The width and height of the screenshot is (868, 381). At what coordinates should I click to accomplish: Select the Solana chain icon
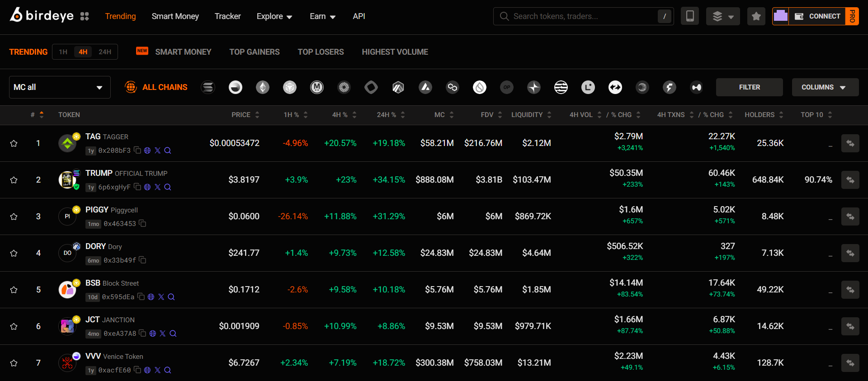[x=208, y=87]
